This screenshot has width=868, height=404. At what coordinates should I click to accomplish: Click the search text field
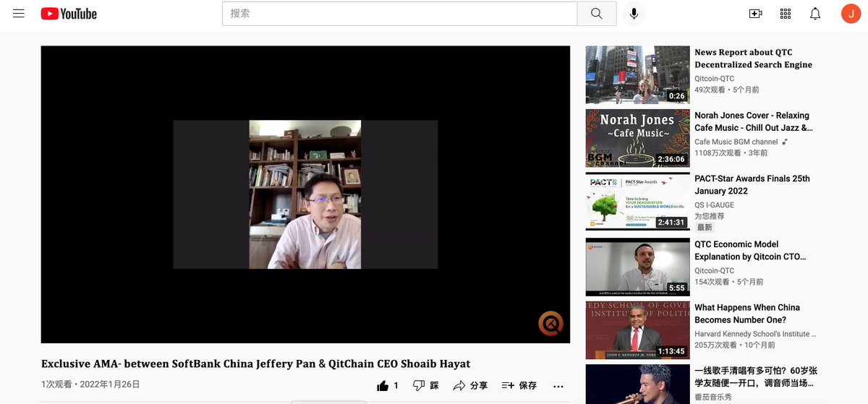click(400, 14)
